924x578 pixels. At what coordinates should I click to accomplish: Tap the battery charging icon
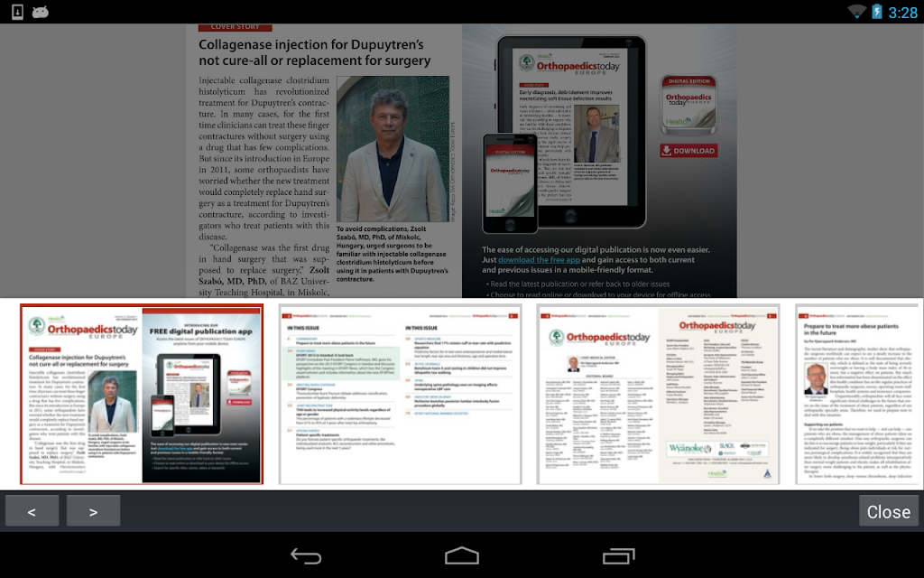[x=877, y=11]
